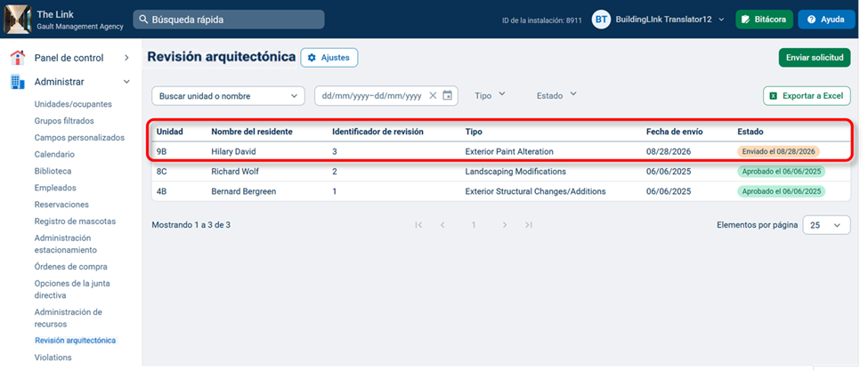Expand the Tipo filter dropdown
The width and height of the screenshot is (868, 371).
pyautogui.click(x=490, y=95)
